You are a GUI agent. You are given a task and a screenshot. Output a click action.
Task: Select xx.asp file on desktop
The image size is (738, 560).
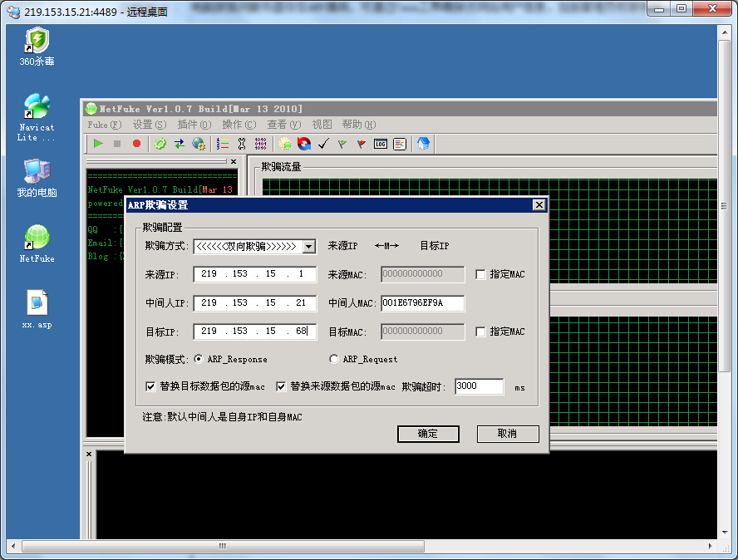(37, 309)
